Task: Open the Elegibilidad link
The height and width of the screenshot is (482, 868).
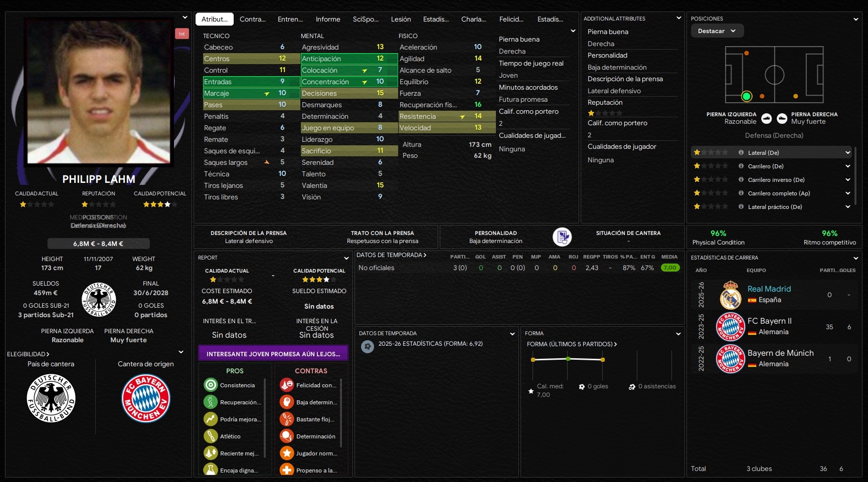Action: [28, 354]
